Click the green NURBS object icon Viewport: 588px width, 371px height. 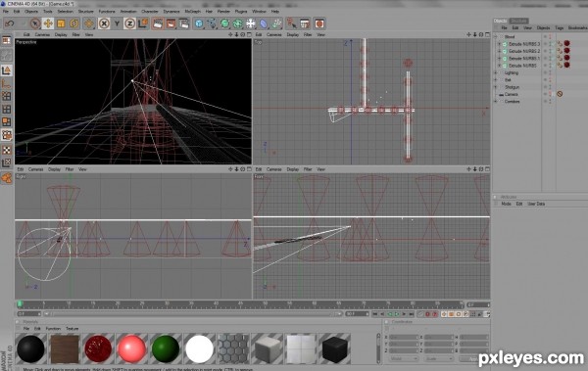pos(225,23)
